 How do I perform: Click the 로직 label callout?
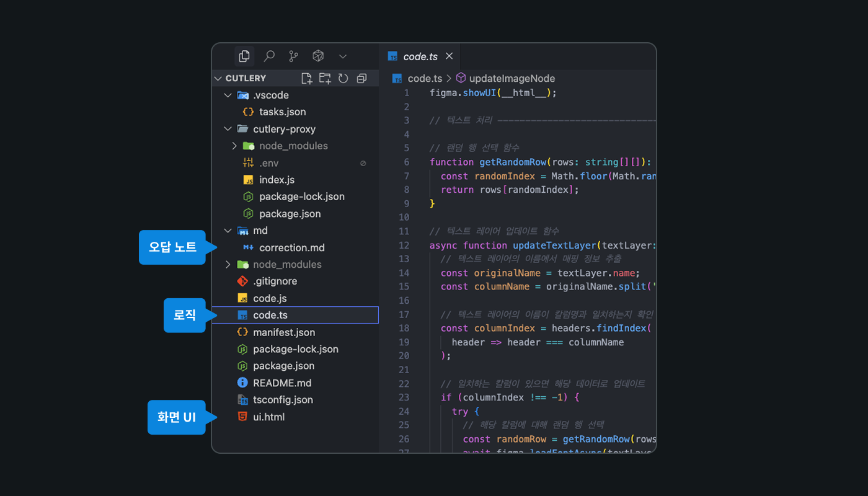pos(185,315)
